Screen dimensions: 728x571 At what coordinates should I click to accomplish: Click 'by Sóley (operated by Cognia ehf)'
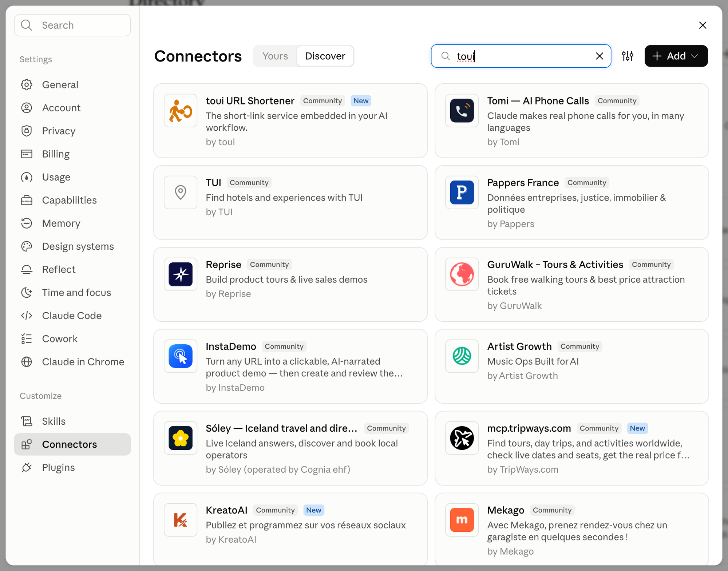click(x=278, y=469)
